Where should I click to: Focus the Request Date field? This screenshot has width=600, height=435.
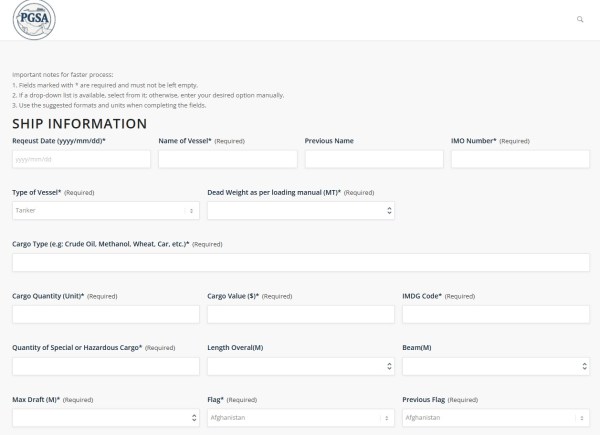(81, 159)
